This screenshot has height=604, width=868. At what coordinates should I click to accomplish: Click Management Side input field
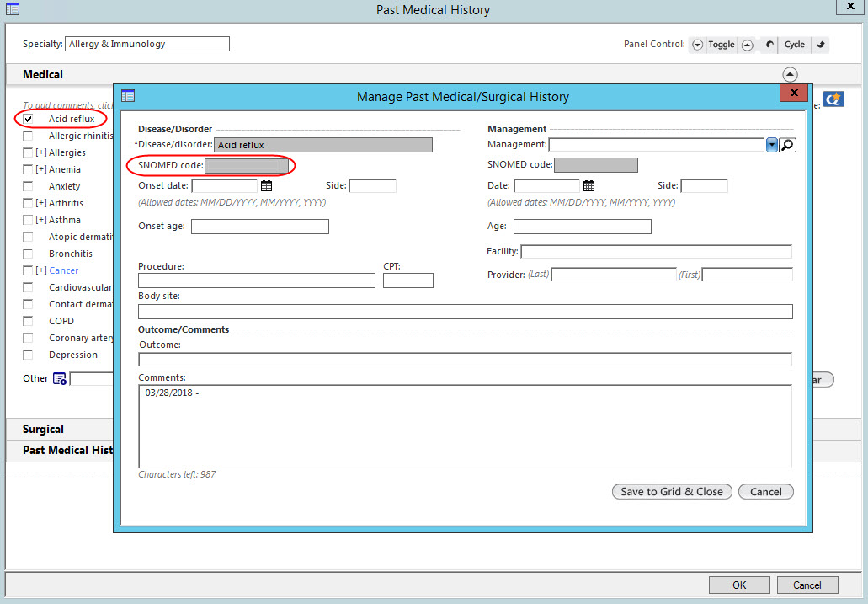704,185
